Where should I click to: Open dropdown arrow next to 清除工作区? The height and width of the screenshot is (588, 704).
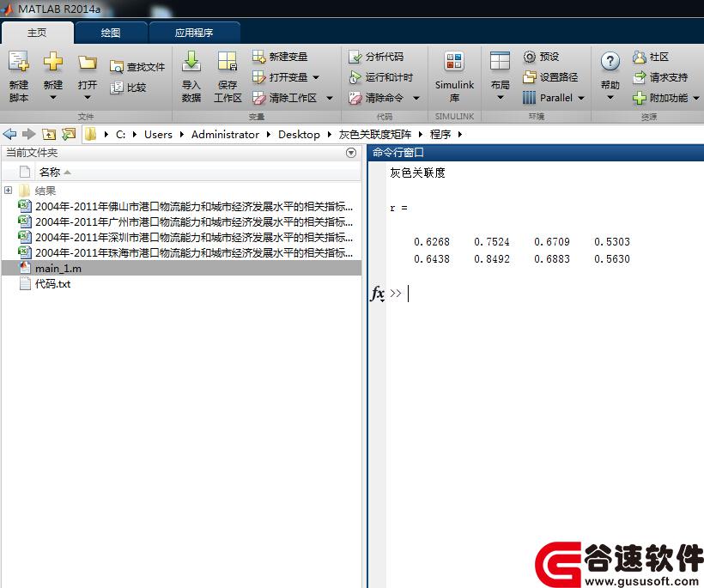[x=329, y=98]
